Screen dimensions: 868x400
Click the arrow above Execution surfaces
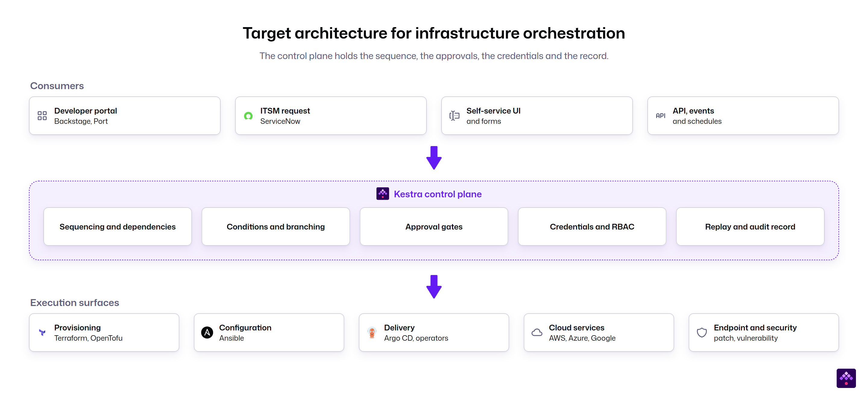point(434,286)
